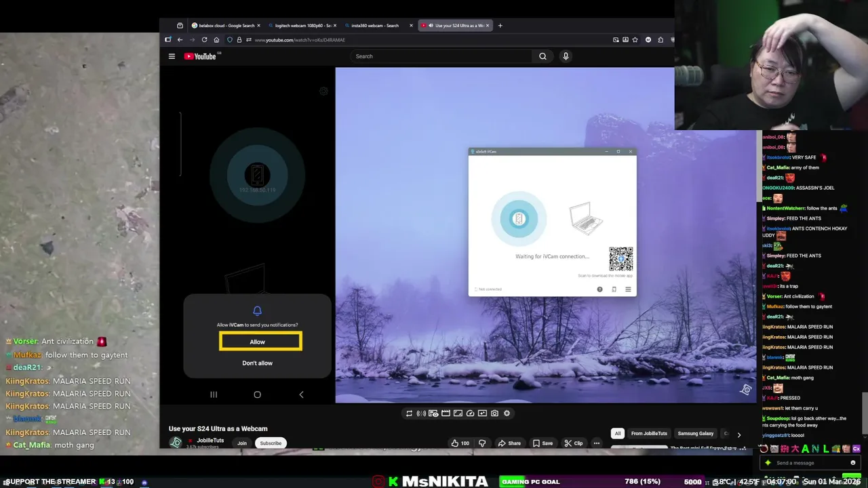Viewport: 868px width, 488px height.
Task: Tap the phone back navigation chevron
Action: (x=301, y=394)
